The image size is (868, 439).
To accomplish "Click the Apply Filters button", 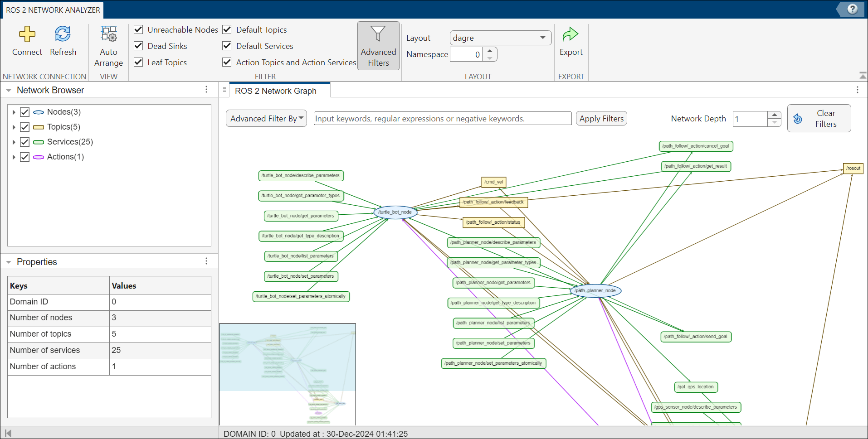I will click(601, 119).
